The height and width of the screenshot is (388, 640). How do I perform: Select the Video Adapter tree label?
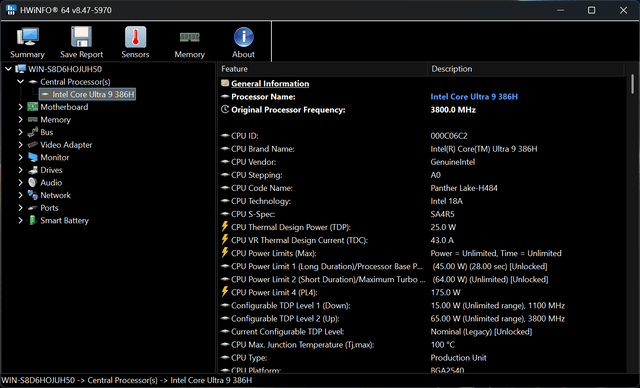[x=66, y=145]
